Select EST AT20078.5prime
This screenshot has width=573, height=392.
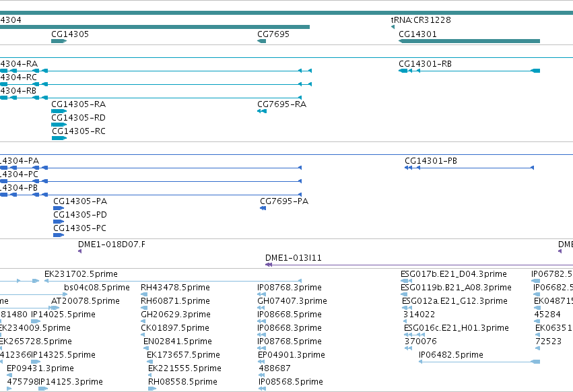point(86,301)
